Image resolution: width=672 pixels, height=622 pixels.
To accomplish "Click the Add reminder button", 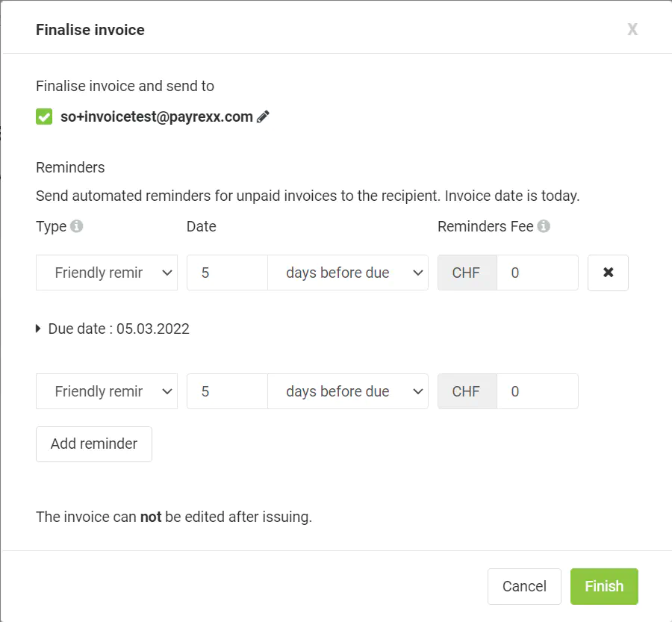I will point(94,444).
